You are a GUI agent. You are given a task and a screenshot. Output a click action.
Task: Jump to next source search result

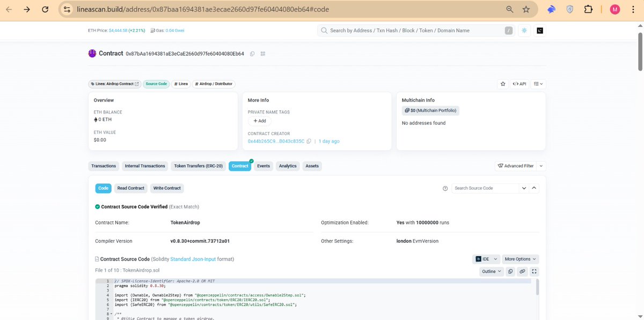tap(524, 189)
